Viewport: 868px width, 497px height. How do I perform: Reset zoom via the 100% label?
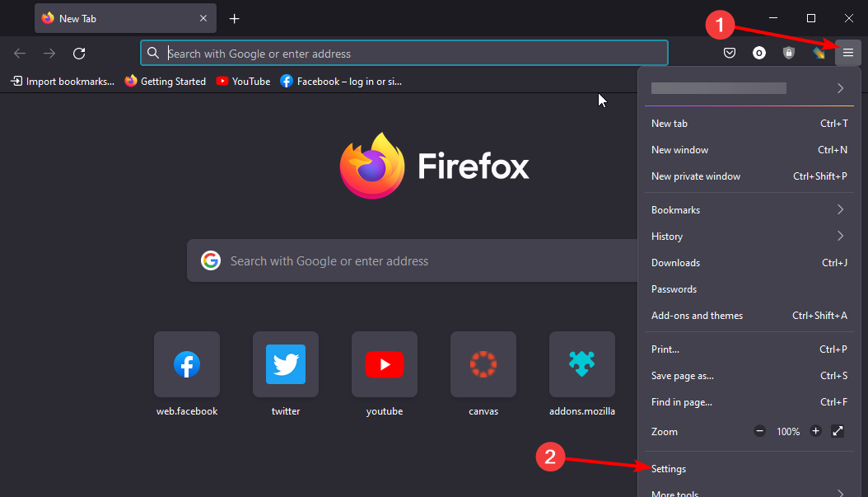pos(788,432)
